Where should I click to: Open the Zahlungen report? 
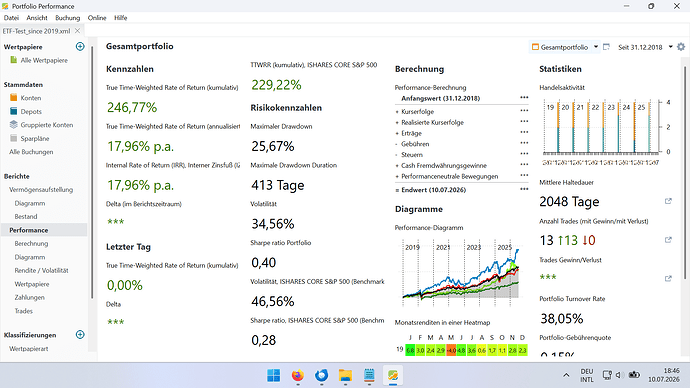(29, 297)
